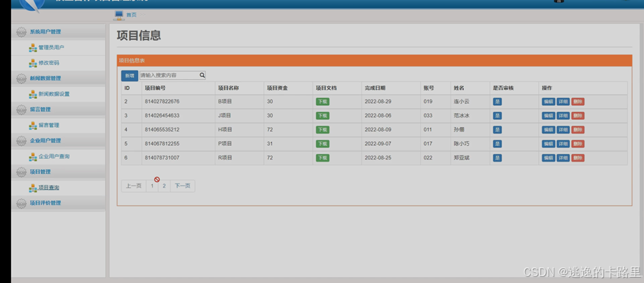
Task: View 详细 details for B项目
Action: click(x=563, y=102)
